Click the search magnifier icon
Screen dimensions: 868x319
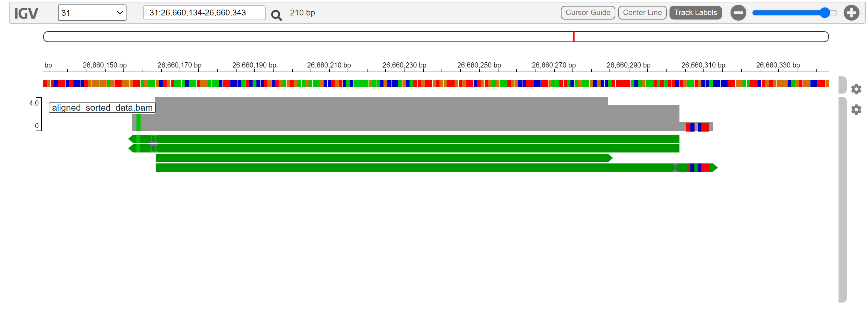[x=276, y=15]
